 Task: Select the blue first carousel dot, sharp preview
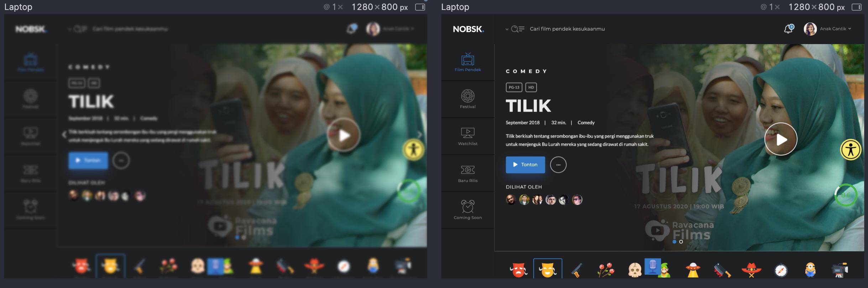coord(674,242)
